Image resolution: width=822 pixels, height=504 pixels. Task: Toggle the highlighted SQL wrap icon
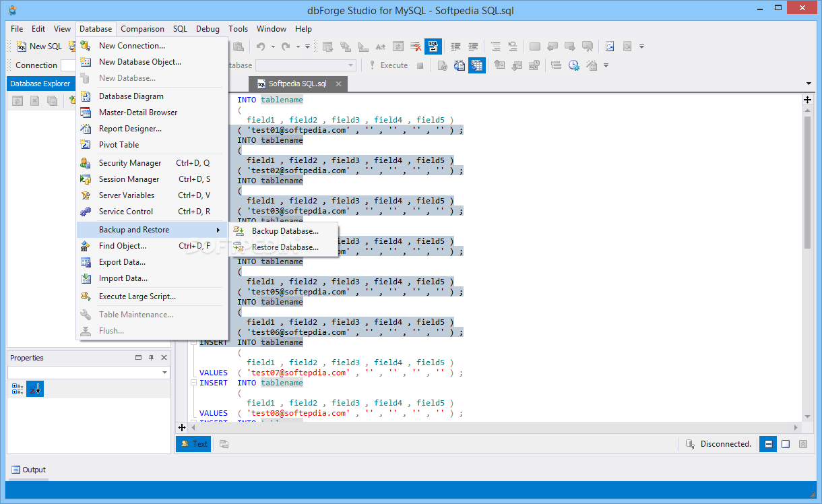(433, 46)
